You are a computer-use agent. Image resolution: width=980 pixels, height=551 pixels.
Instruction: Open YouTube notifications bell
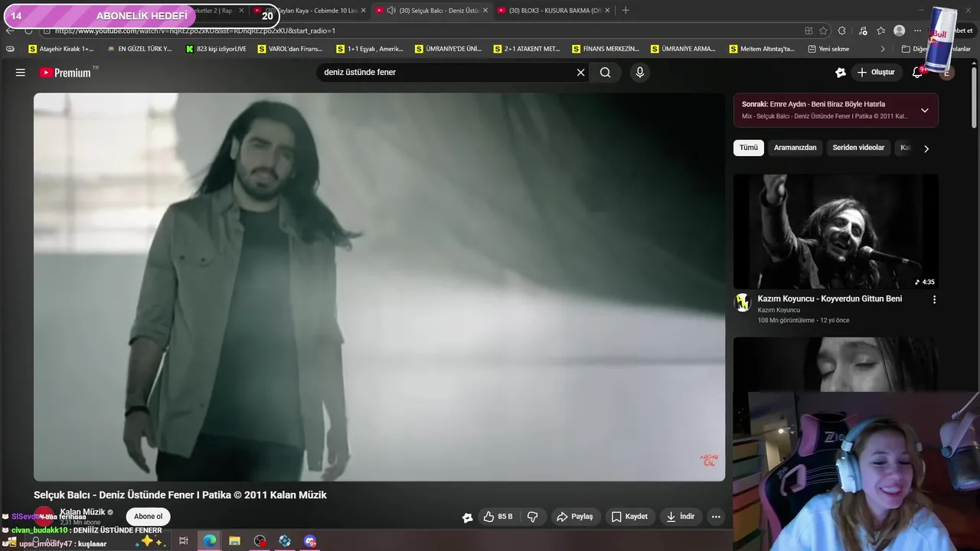917,73
